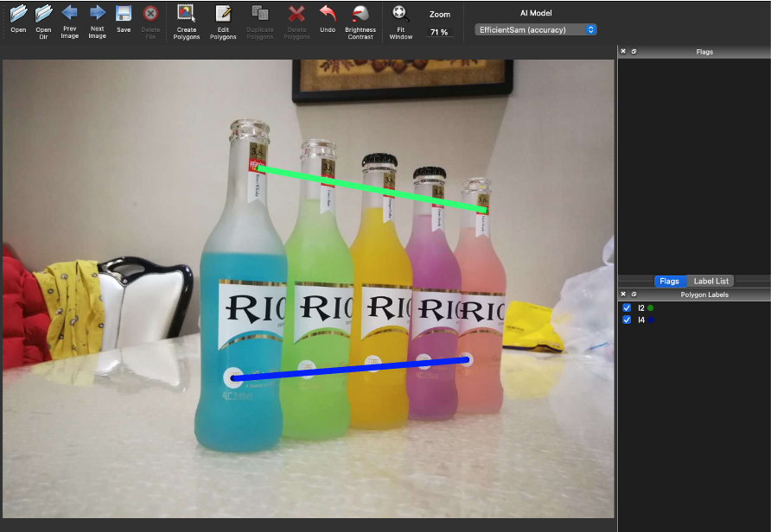Toggle visibility of l4 label checkbox
The image size is (771, 532).
(627, 320)
